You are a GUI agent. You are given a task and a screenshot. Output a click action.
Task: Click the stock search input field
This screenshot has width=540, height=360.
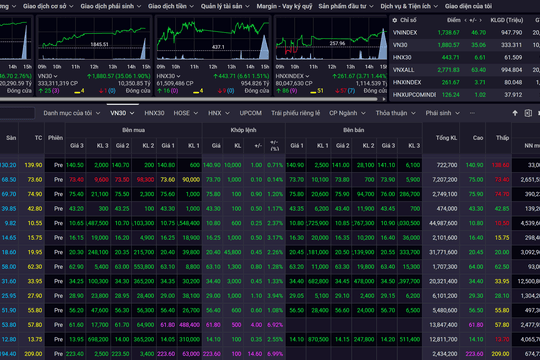(17, 113)
